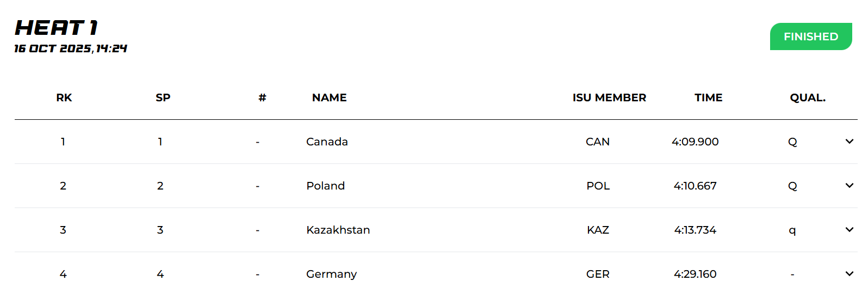Click the QUAL. column header

[808, 98]
